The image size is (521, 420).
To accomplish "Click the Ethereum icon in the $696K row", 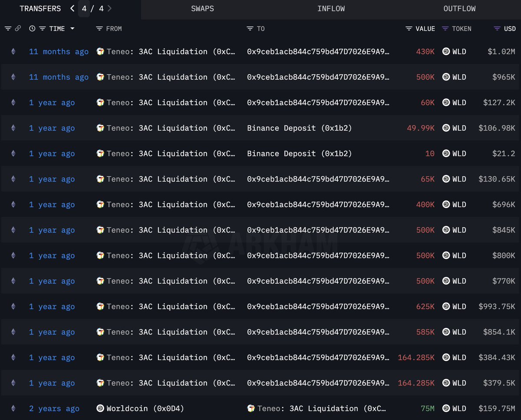I will pos(13,205).
